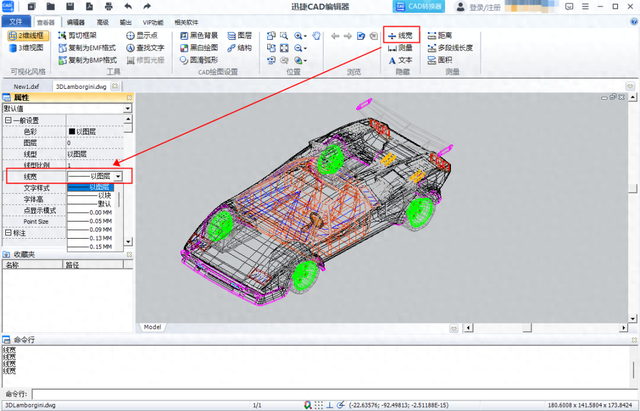
Task: Open the 默认值 properties combo box
Action: (x=67, y=108)
